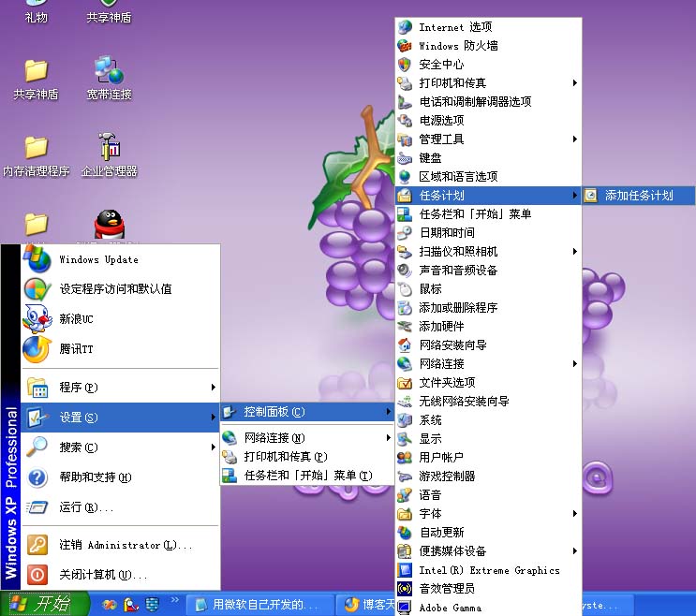696x616 pixels.
Task: Open the 键盘 keyboard icon
Action: click(x=405, y=158)
